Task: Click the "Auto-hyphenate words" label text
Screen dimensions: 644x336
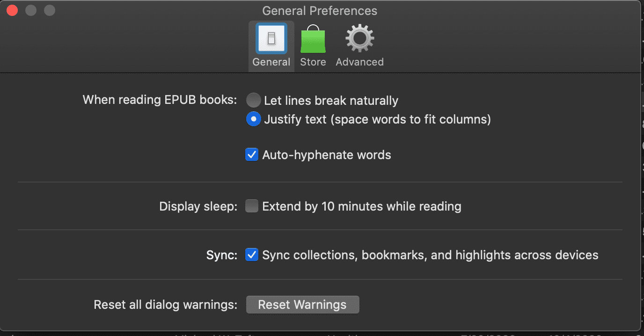Action: coord(327,155)
